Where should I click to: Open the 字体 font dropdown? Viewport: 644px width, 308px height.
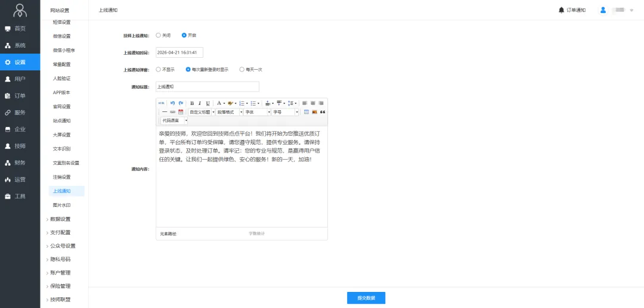click(x=257, y=112)
